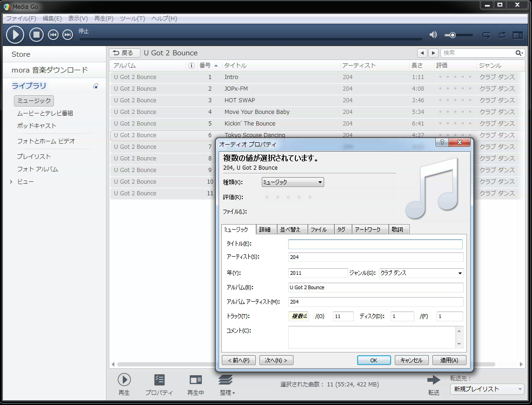532x405 pixels.
Task: Click the タイトル input field
Action: 375,244
